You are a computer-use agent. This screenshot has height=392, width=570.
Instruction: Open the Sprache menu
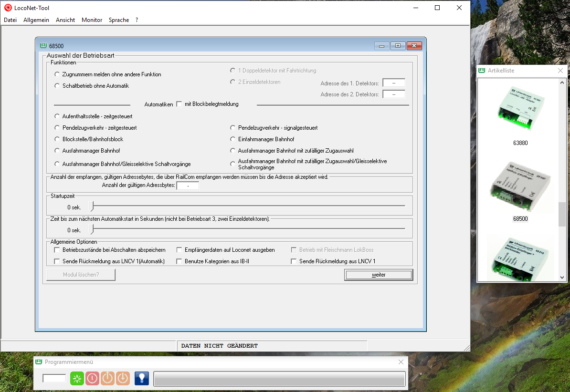119,20
